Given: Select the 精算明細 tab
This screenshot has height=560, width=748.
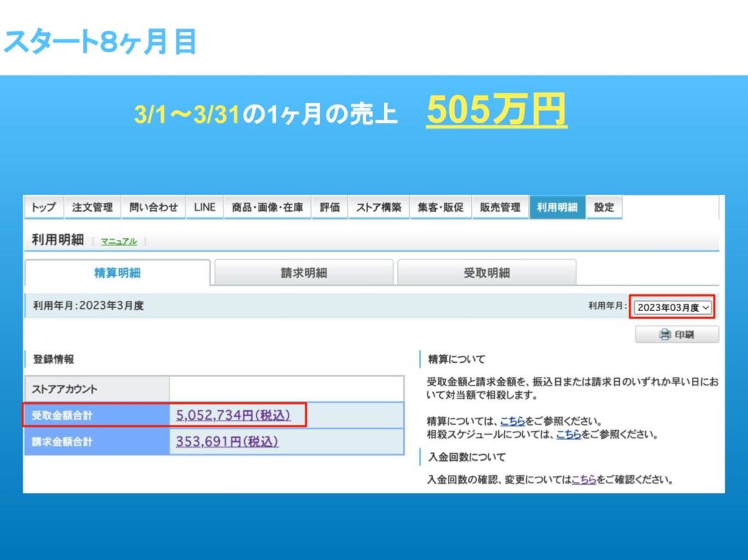Looking at the screenshot, I should (x=118, y=273).
